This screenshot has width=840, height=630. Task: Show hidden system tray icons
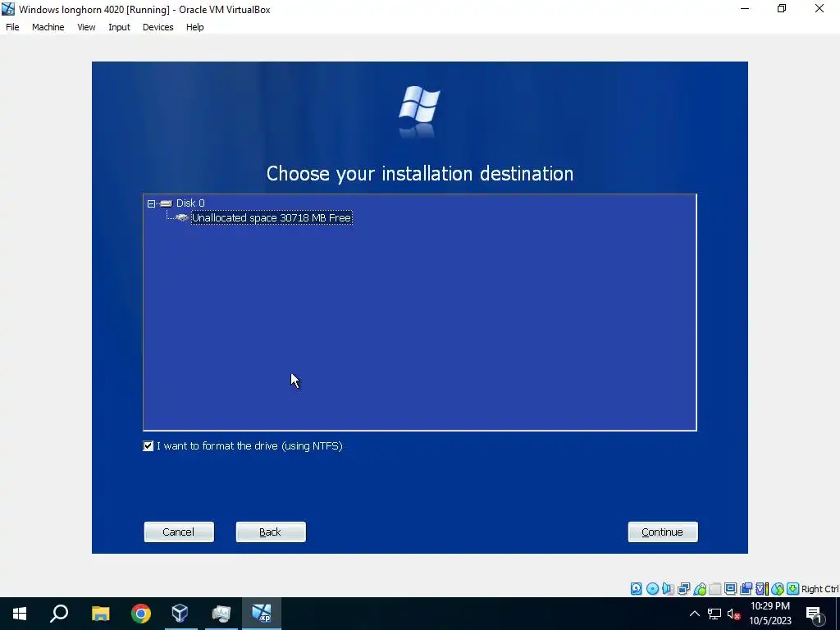point(694,614)
